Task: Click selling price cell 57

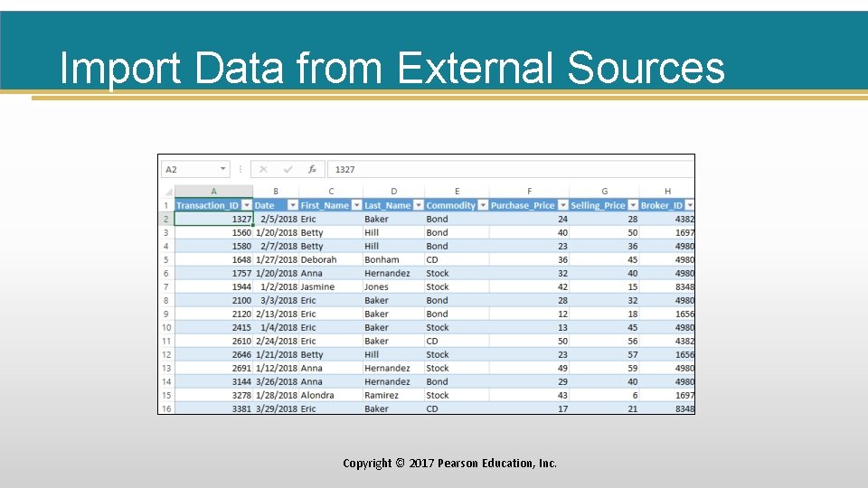Action: 605,354
